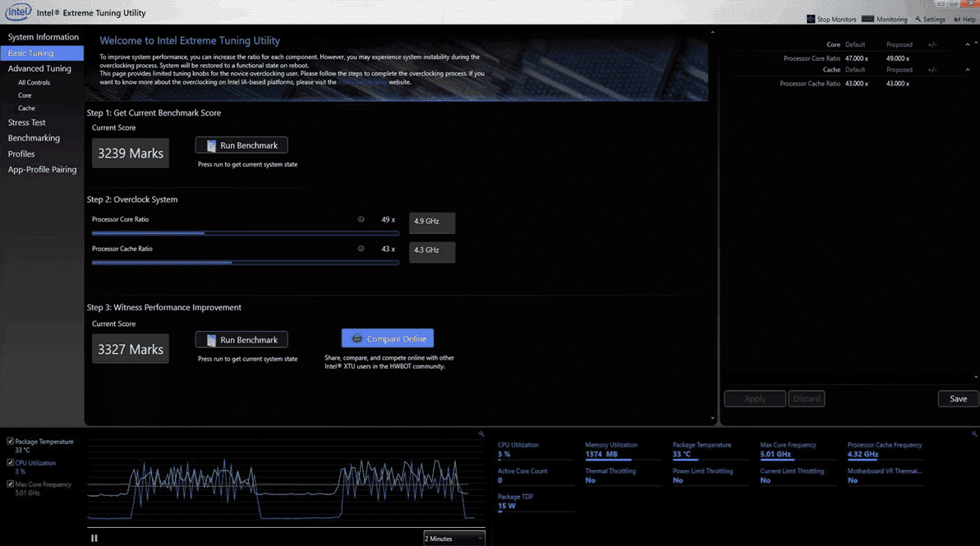Pause the monitoring graph
Screen dimensions: 980x546
tap(94, 538)
